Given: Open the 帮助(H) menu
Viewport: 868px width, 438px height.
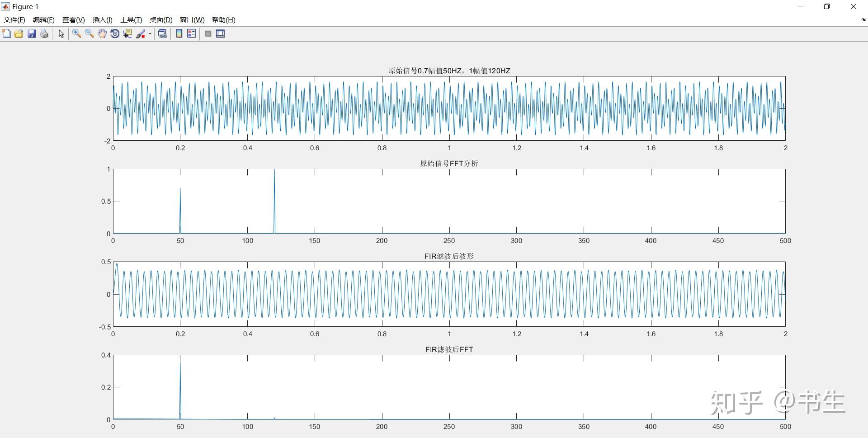Looking at the screenshot, I should pos(224,19).
